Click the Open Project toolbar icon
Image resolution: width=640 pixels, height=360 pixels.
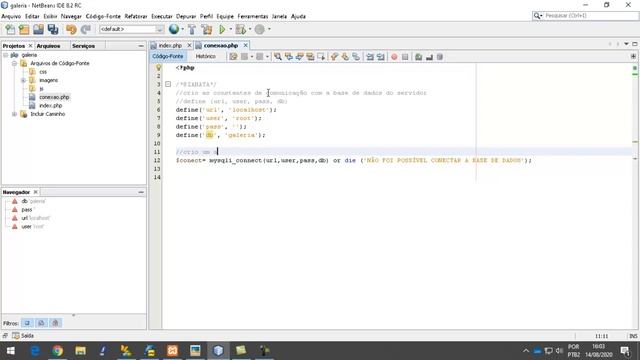tap(38, 29)
